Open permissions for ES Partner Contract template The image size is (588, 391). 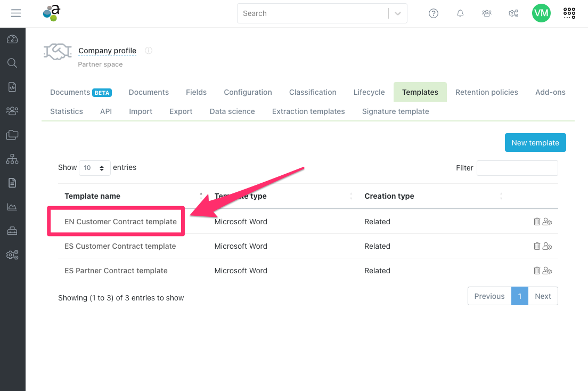pyautogui.click(x=547, y=271)
